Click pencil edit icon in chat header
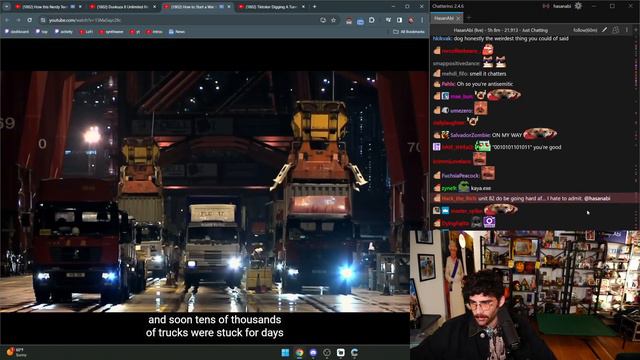640x360 pixels. 604,30
